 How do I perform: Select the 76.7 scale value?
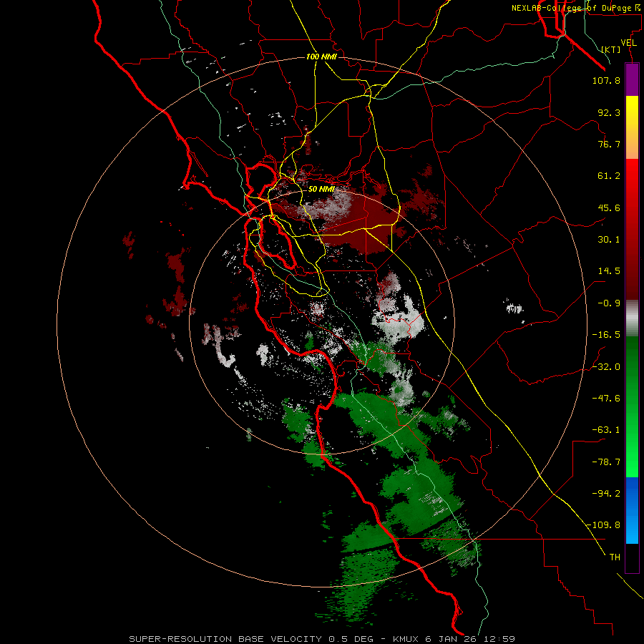pos(609,144)
